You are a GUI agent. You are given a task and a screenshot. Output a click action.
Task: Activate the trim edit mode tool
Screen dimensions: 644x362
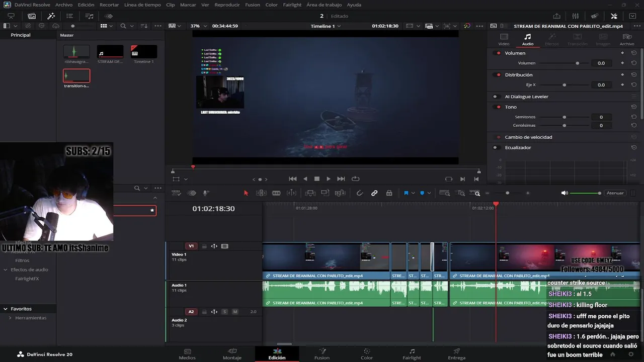coord(261,193)
